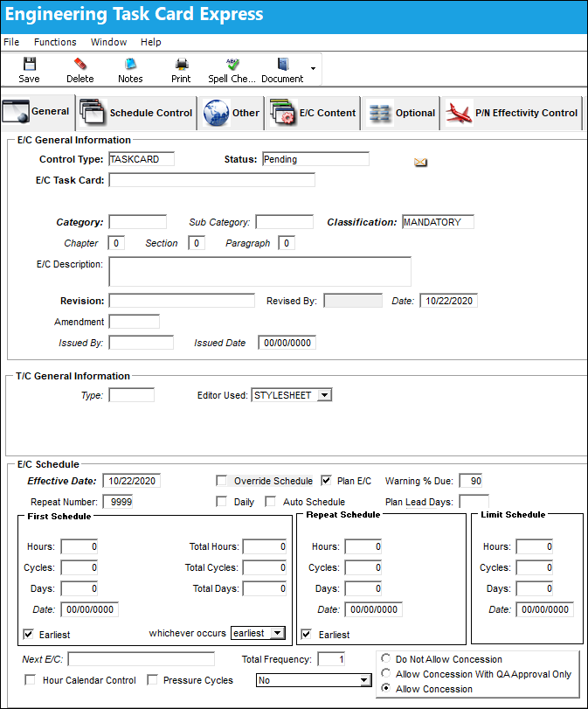Viewport: 588px width, 709px height.
Task: Open the P/N Effectivity Control airplane tab
Action: click(x=512, y=113)
